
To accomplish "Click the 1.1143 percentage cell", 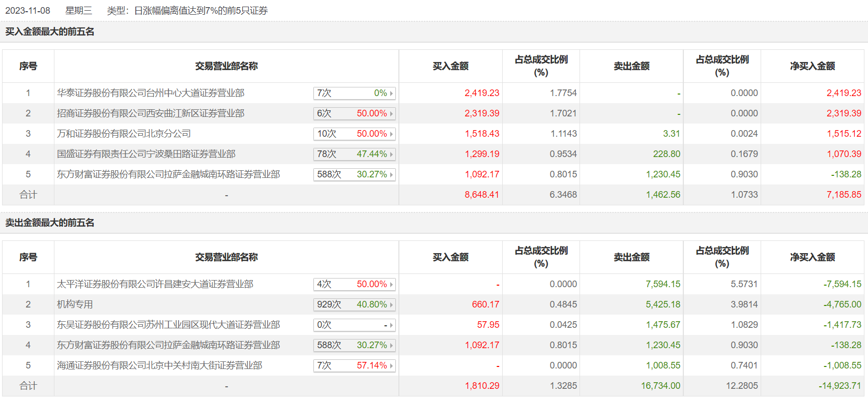I will pos(564,134).
